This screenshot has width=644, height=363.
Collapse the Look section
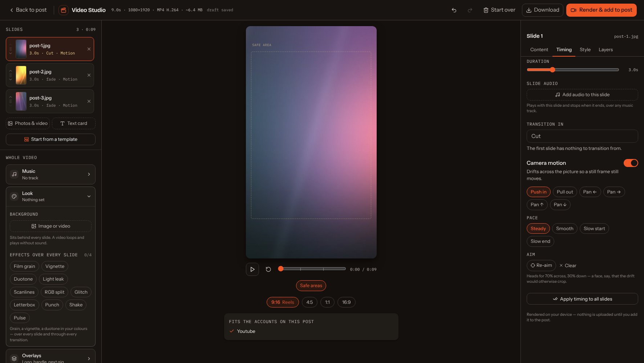coord(50,196)
